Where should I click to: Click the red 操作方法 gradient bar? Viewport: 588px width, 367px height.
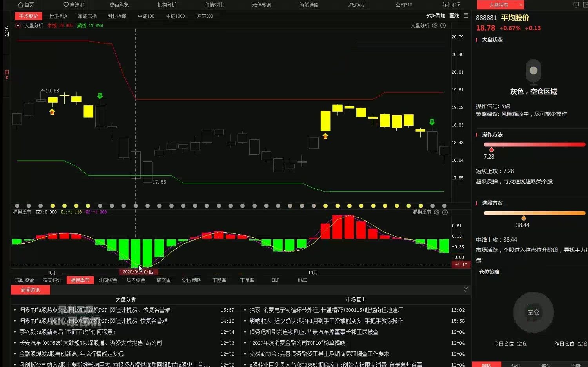tap(535, 145)
